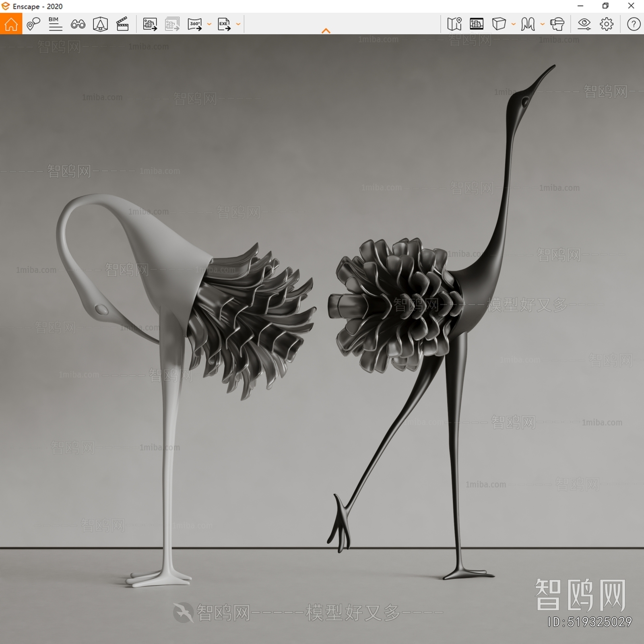Take screenshot export icon
Viewport: 644px width, 644px height.
click(x=150, y=24)
